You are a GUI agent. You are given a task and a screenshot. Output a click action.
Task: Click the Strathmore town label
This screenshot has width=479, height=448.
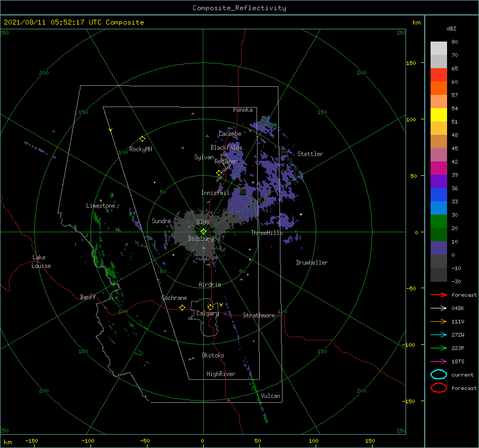click(259, 315)
